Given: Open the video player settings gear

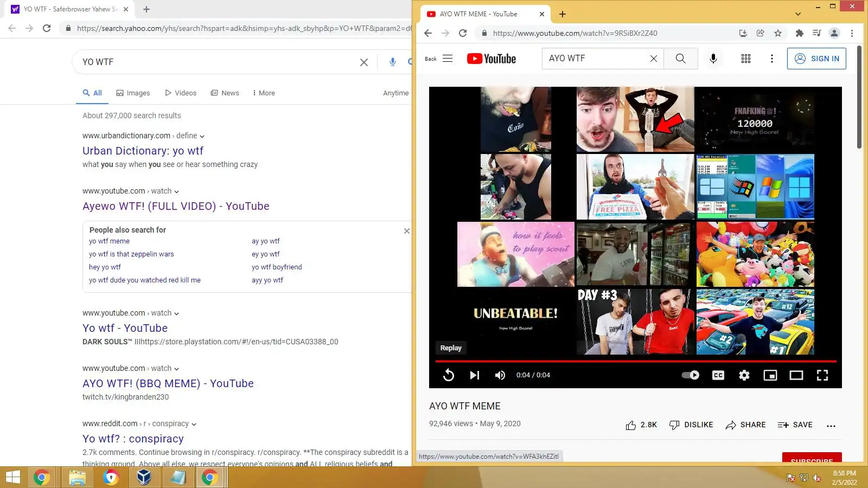Looking at the screenshot, I should [x=744, y=375].
